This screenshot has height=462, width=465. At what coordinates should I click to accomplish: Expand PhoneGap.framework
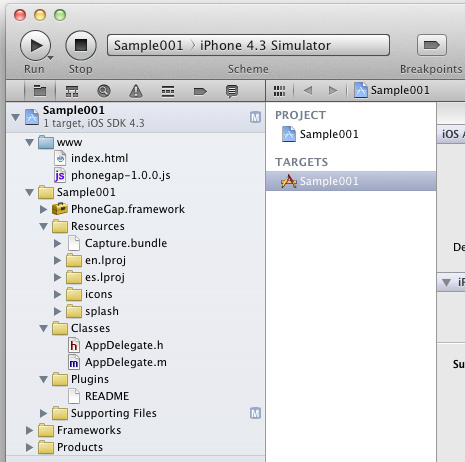point(43,209)
